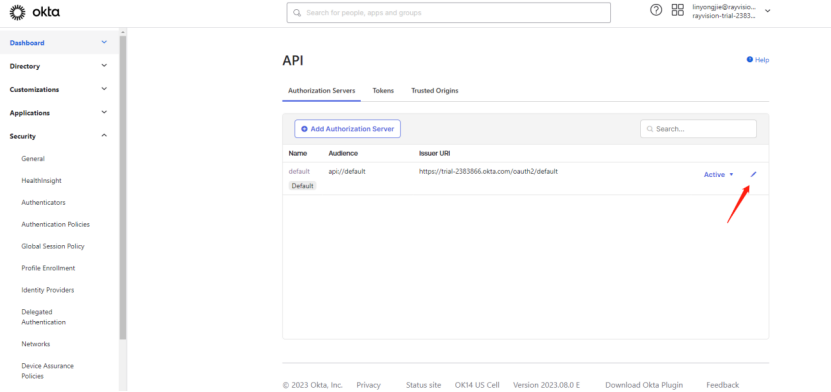Click the authorization server Search field

point(699,129)
